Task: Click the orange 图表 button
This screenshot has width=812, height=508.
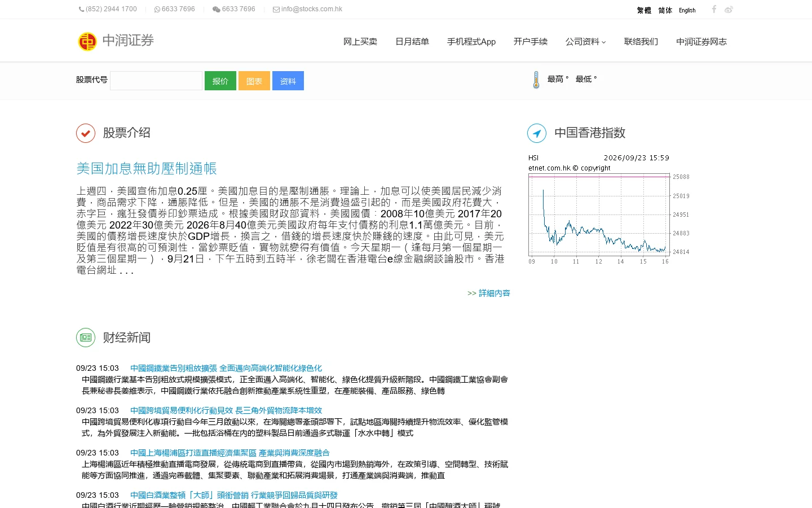Action: [x=254, y=81]
